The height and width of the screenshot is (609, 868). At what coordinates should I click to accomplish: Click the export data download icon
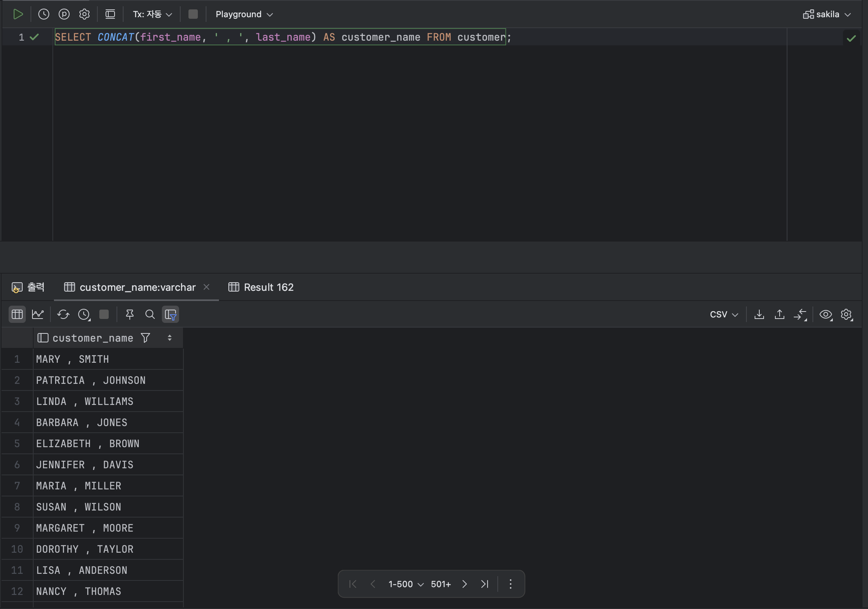tap(759, 314)
